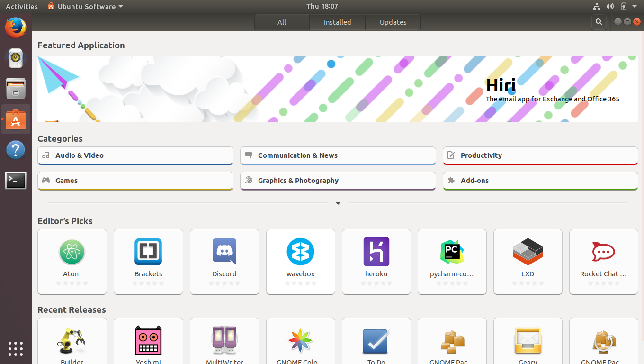Open the Add-ons category

coord(541,181)
